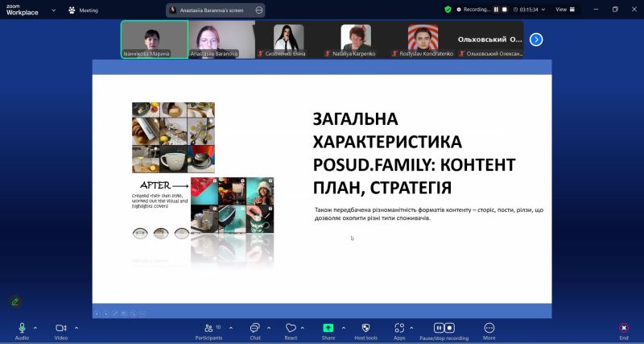Turn on camera with Video button

60,329
